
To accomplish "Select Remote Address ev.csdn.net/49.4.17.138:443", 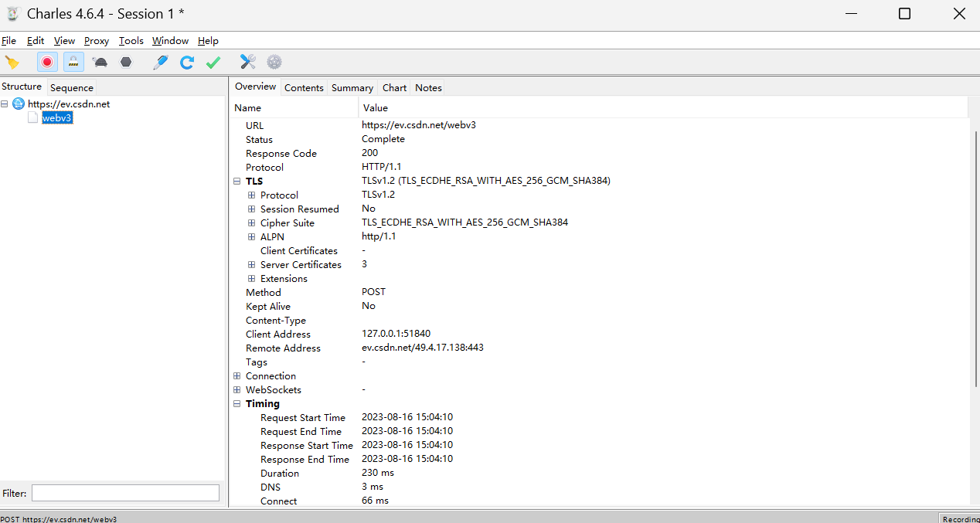I will (x=423, y=348).
